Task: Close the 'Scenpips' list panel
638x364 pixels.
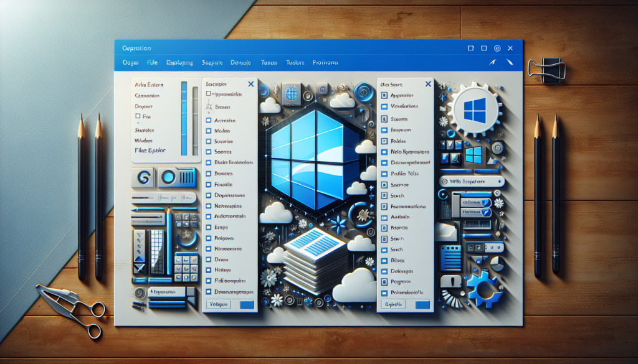Action: coord(250,84)
